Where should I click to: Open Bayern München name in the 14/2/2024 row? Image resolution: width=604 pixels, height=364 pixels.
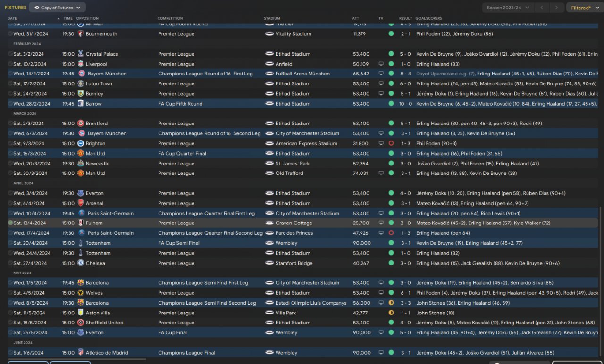107,74
